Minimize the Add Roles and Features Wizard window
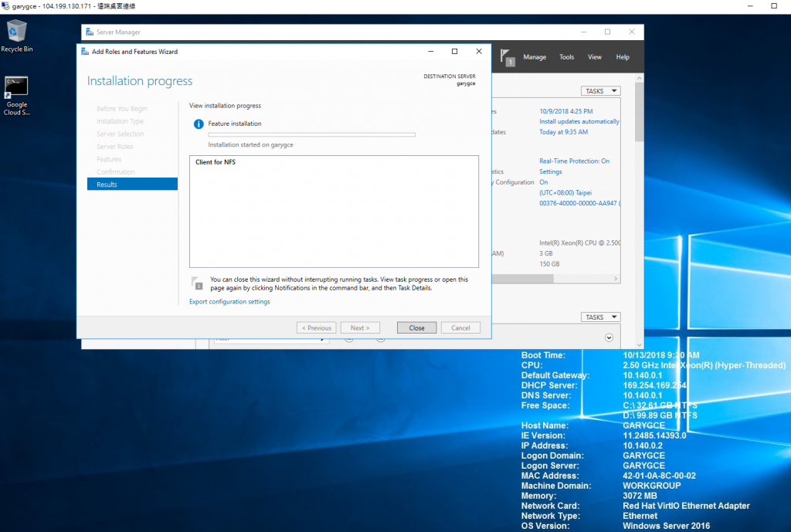 coord(431,52)
